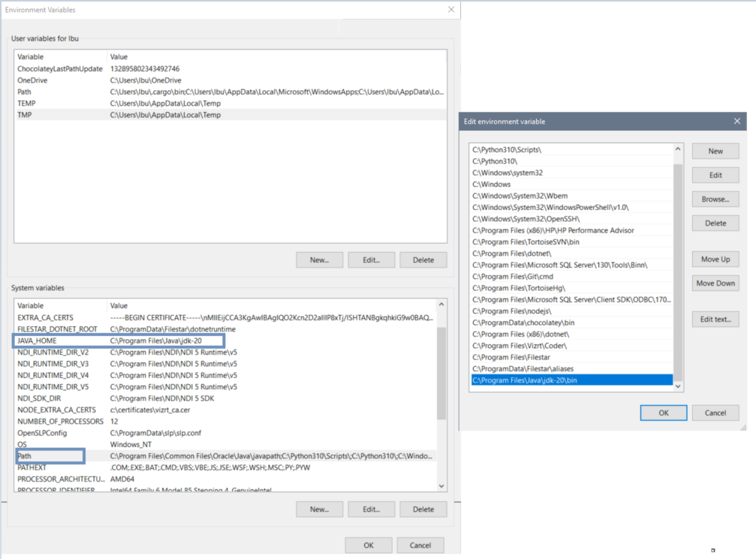Click Edit... under System variables
Viewport: 756px width, 559px height.
point(371,509)
